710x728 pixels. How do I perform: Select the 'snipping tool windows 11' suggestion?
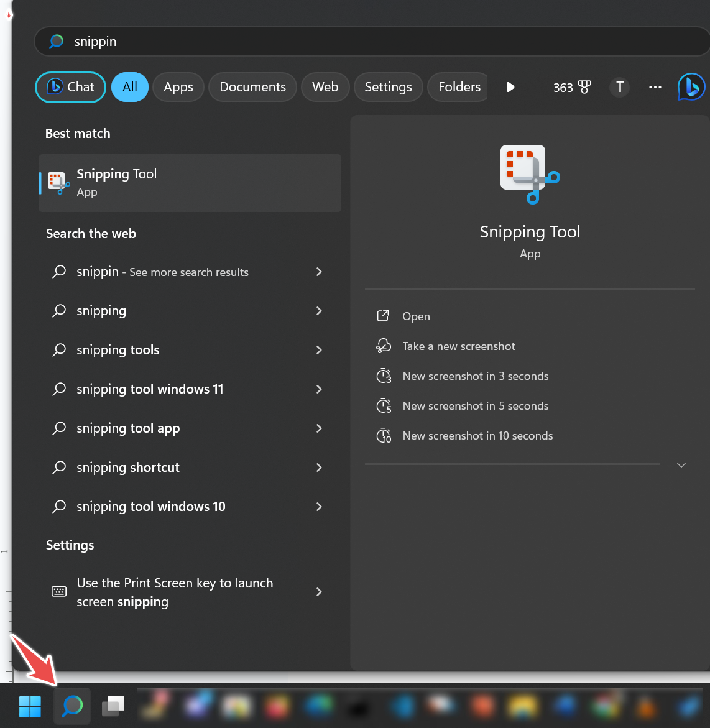pyautogui.click(x=190, y=389)
